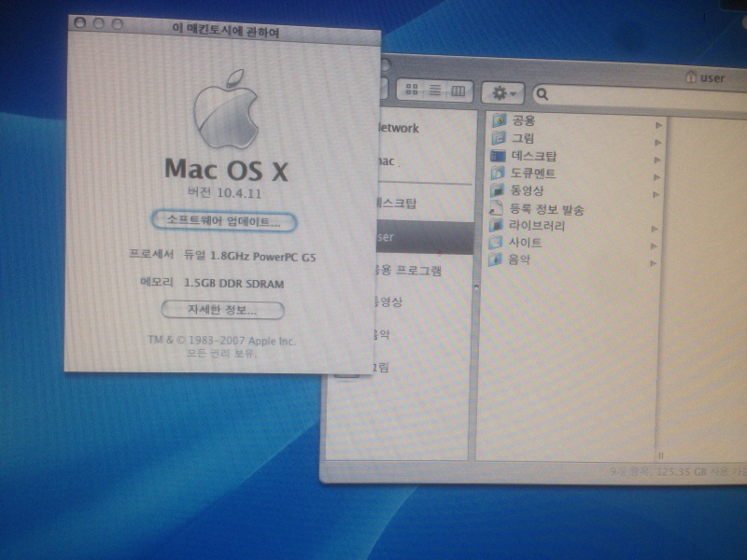
Task: Switch Finder to column view
Action: pyautogui.click(x=458, y=91)
